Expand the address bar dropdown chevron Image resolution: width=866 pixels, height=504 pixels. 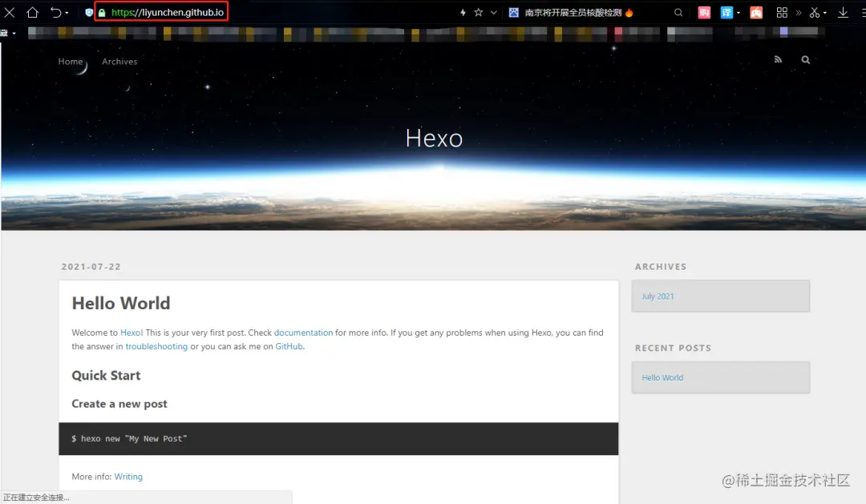click(x=494, y=12)
